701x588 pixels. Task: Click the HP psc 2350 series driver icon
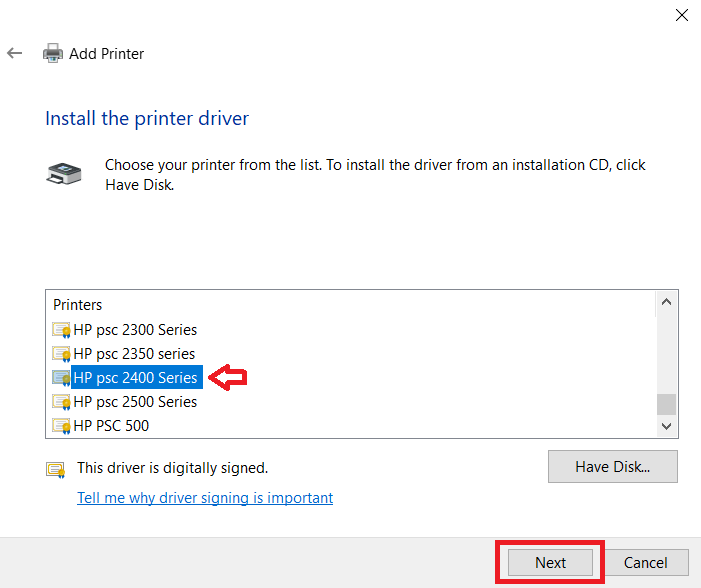tap(61, 354)
